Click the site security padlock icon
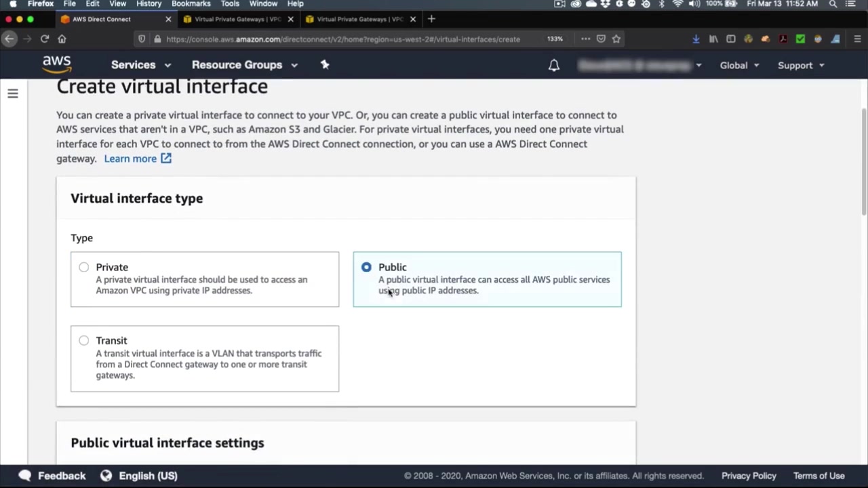This screenshot has width=868, height=488. tap(157, 39)
